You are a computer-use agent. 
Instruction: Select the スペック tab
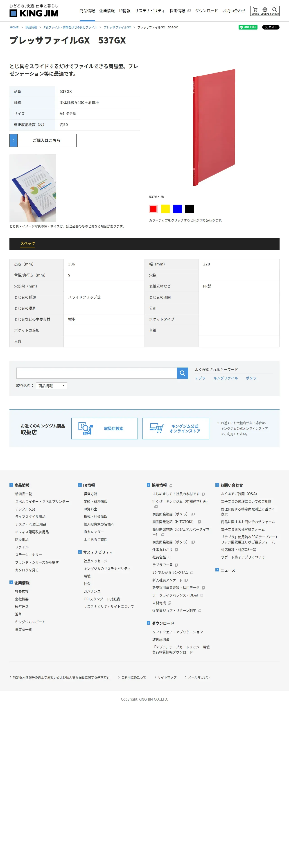pos(28,244)
